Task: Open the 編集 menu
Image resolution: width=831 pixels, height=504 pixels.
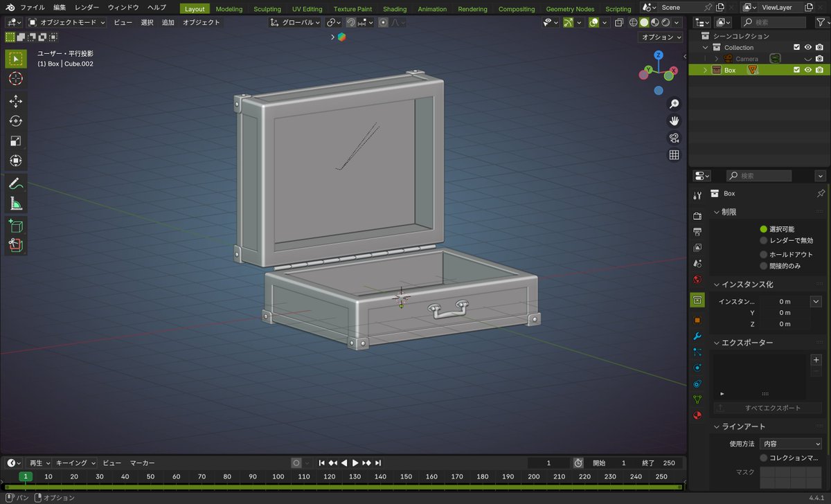Action: 60,8
